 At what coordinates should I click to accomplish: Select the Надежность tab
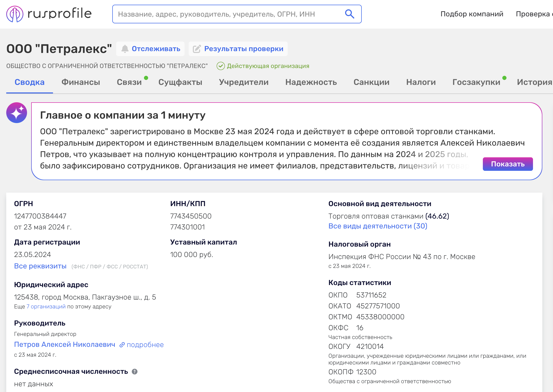[311, 82]
